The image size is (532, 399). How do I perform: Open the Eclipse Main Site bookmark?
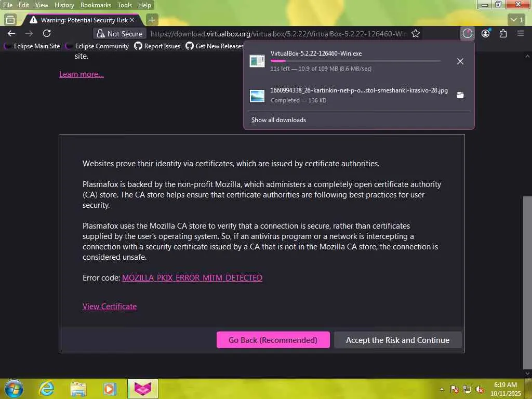pos(32,46)
